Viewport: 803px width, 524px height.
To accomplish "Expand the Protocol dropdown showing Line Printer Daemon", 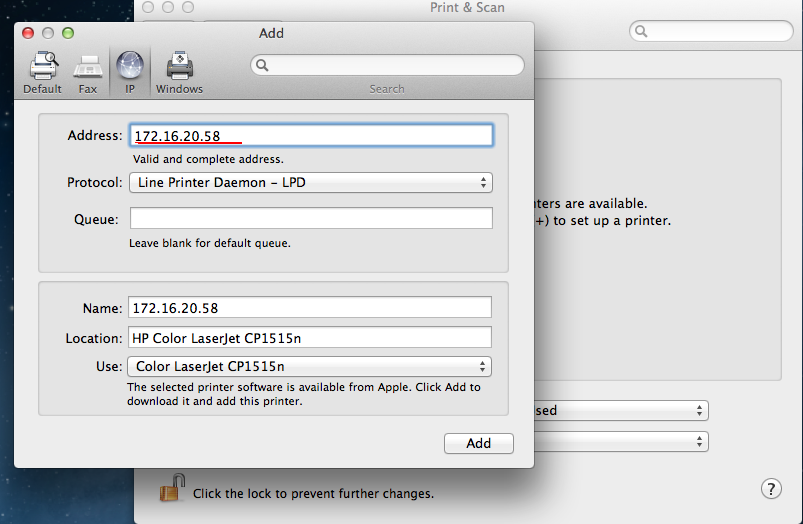I will [310, 183].
